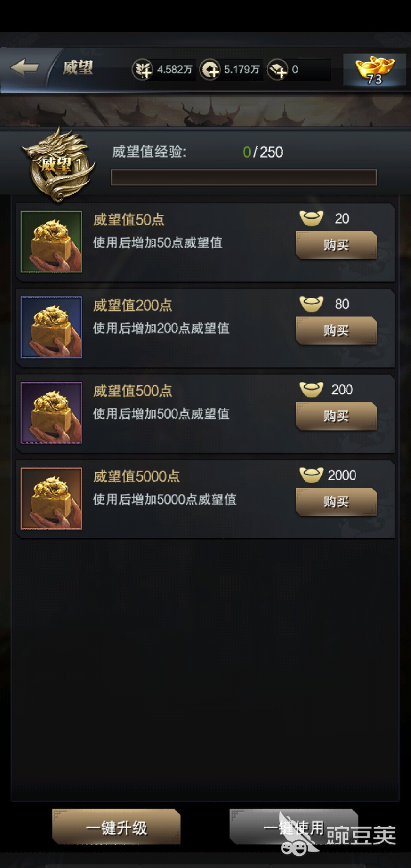
Task: Tap the ingot price icon showing 20
Action: point(311,219)
